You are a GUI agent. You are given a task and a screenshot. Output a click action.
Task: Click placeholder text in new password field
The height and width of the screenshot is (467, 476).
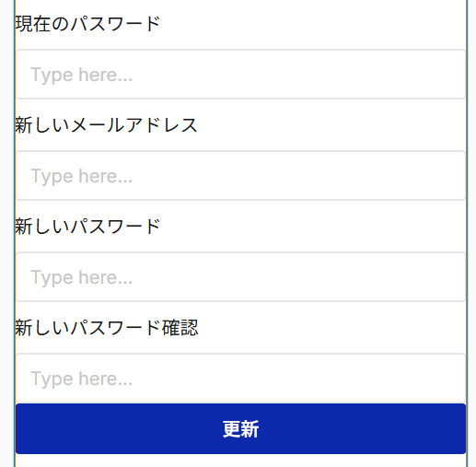pos(81,277)
